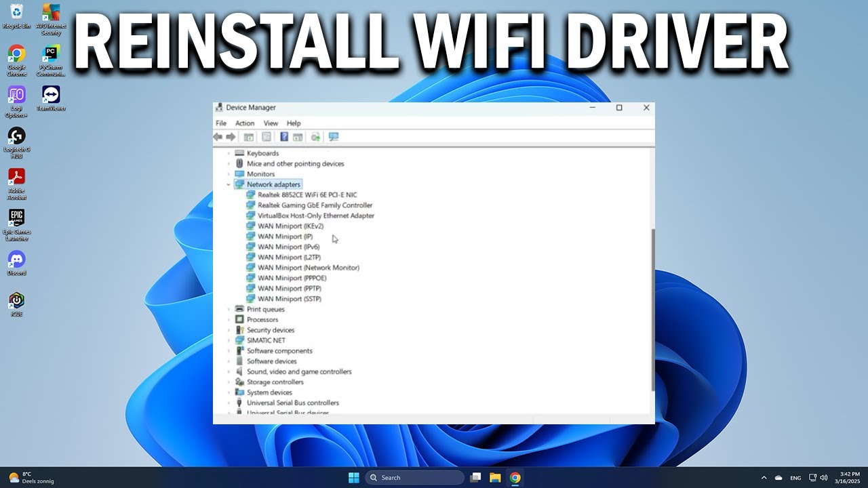Open Google Chrome desktop shortcut

[x=17, y=60]
